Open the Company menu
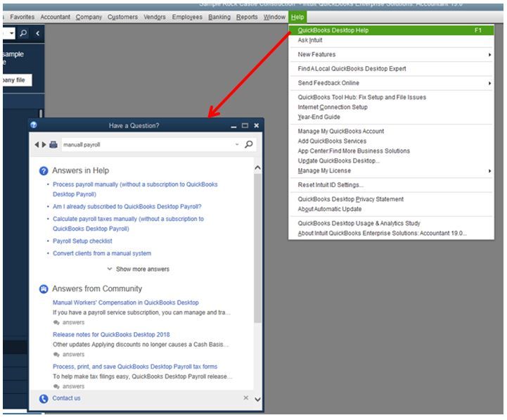The width and height of the screenshot is (507, 420). [x=89, y=17]
